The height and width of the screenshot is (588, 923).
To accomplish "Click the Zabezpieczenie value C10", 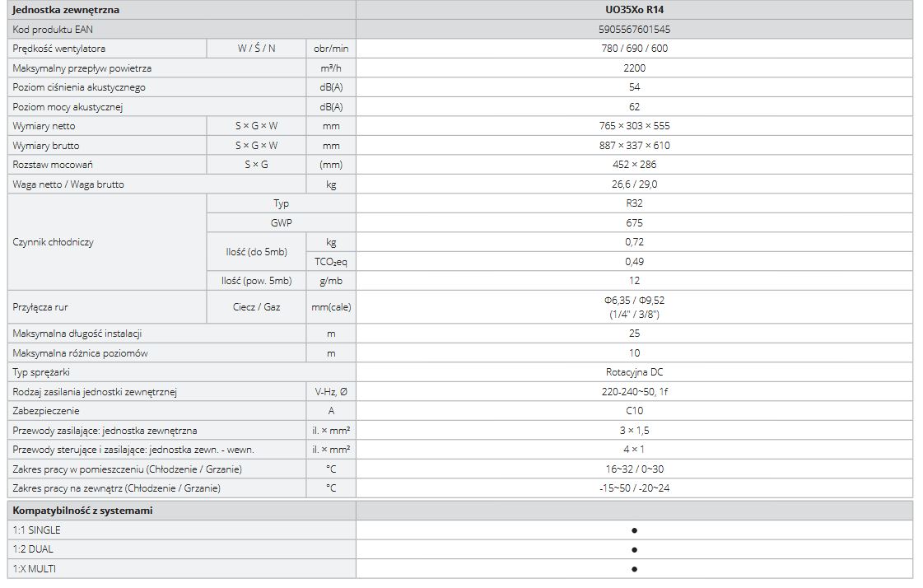I will (634, 411).
